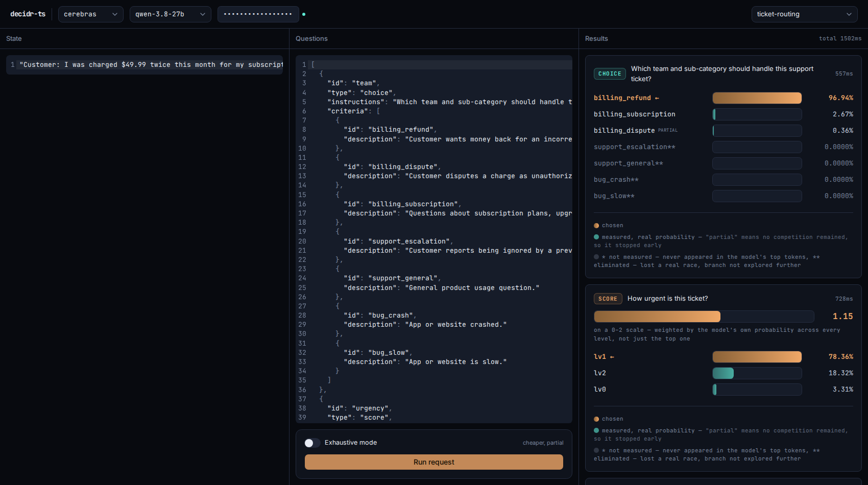The width and height of the screenshot is (868, 485).
Task: Select the billing_subscription result label
Action: (x=635, y=114)
